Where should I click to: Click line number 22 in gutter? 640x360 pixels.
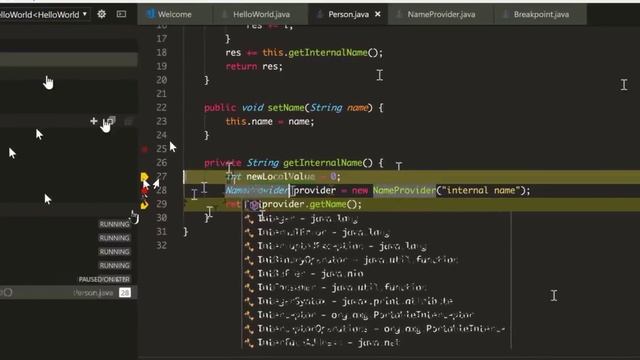162,108
